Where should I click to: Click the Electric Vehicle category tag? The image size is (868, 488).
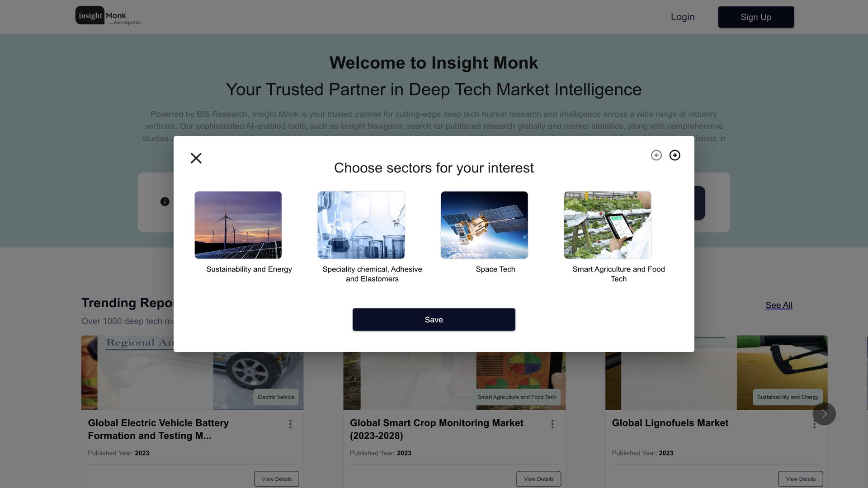[276, 397]
